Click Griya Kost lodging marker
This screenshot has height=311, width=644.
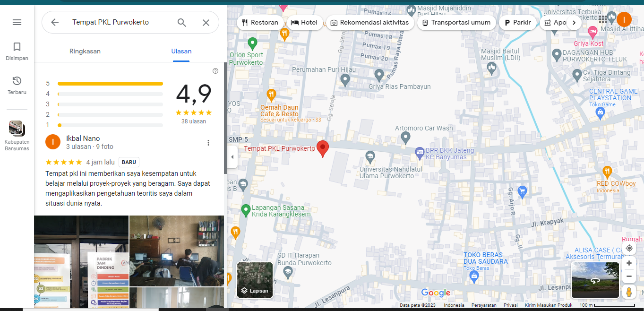click(x=593, y=33)
